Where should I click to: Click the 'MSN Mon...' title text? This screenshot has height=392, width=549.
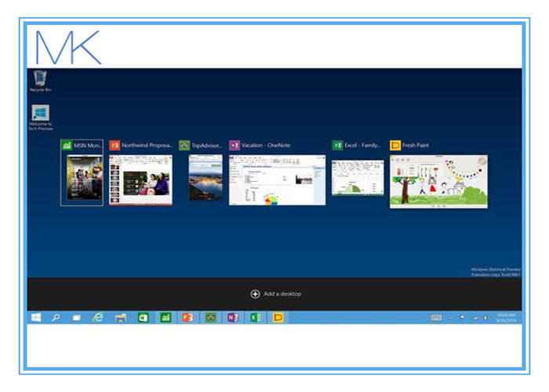[x=88, y=145]
